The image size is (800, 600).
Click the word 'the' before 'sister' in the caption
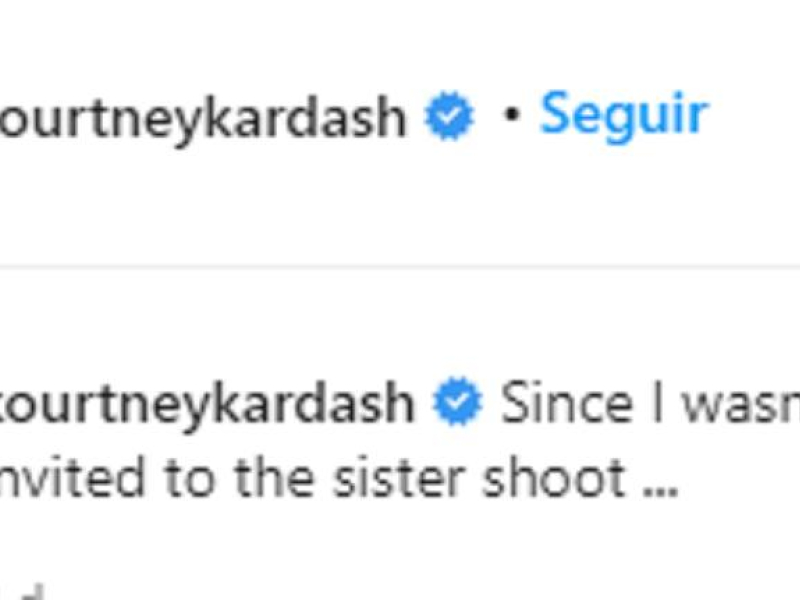click(x=274, y=479)
